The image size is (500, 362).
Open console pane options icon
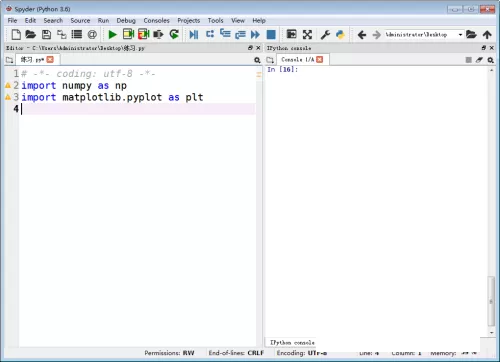point(490,60)
